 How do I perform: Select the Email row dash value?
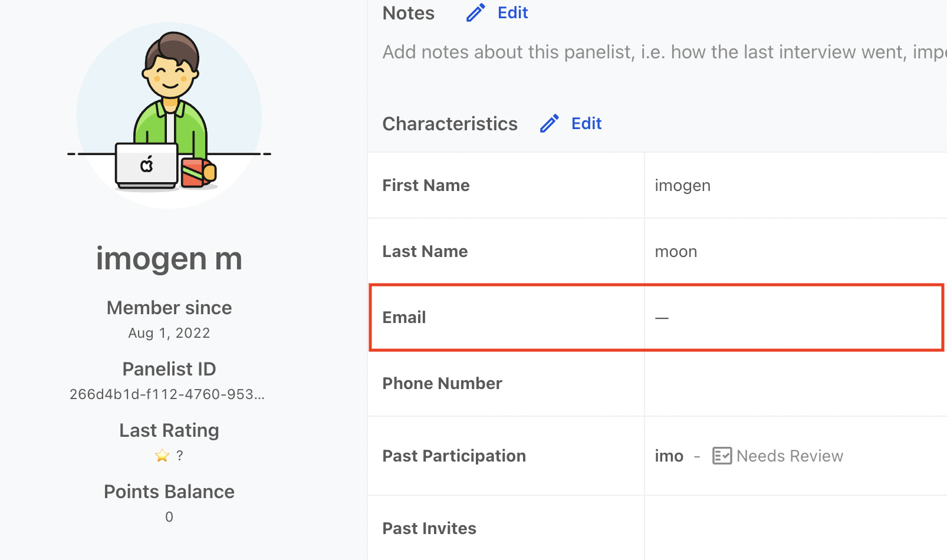click(x=662, y=318)
